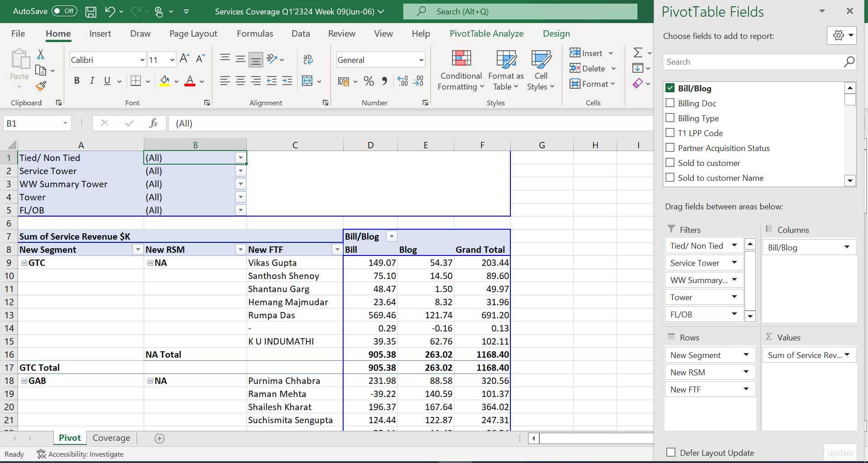Open the PivotTable Fields gear tools

pyautogui.click(x=841, y=35)
